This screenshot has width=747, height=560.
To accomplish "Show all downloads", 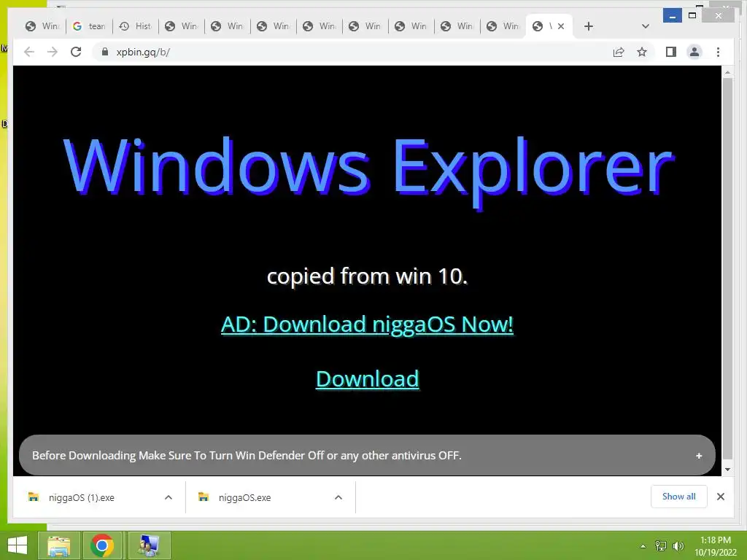I will (x=679, y=497).
